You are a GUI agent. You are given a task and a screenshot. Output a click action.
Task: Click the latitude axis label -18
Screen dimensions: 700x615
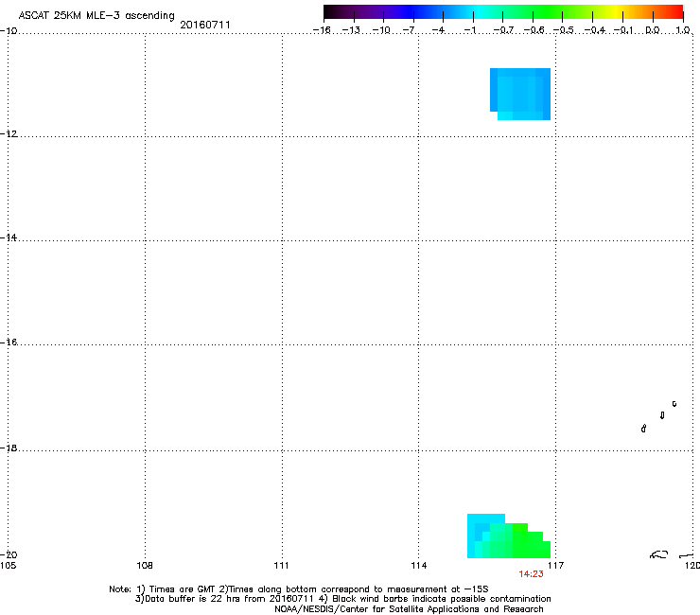pos(9,448)
